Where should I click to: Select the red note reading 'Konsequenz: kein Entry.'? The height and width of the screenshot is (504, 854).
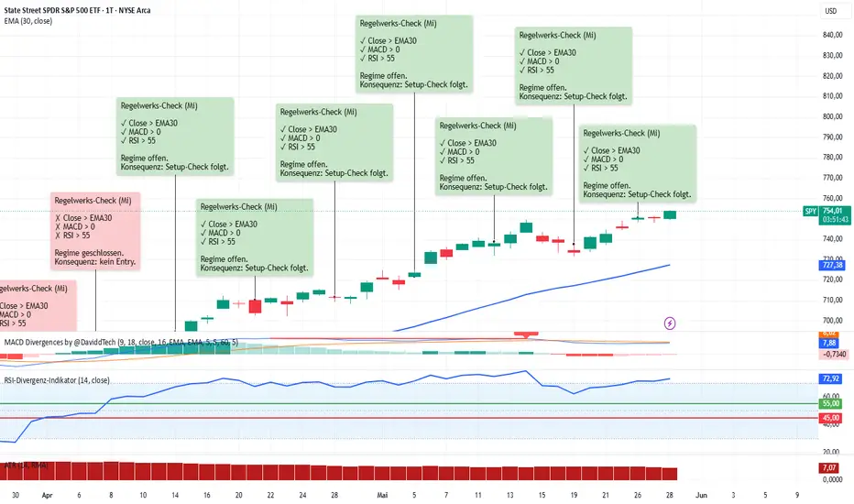95,231
